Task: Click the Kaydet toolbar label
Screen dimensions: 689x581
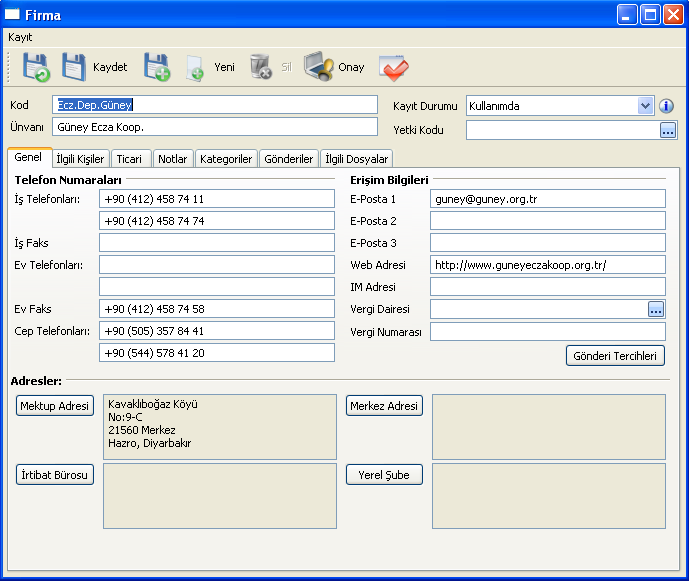Action: point(110,67)
